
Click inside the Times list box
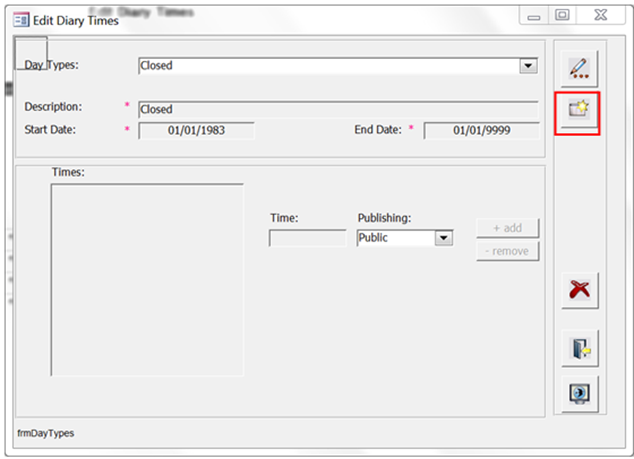(147, 280)
